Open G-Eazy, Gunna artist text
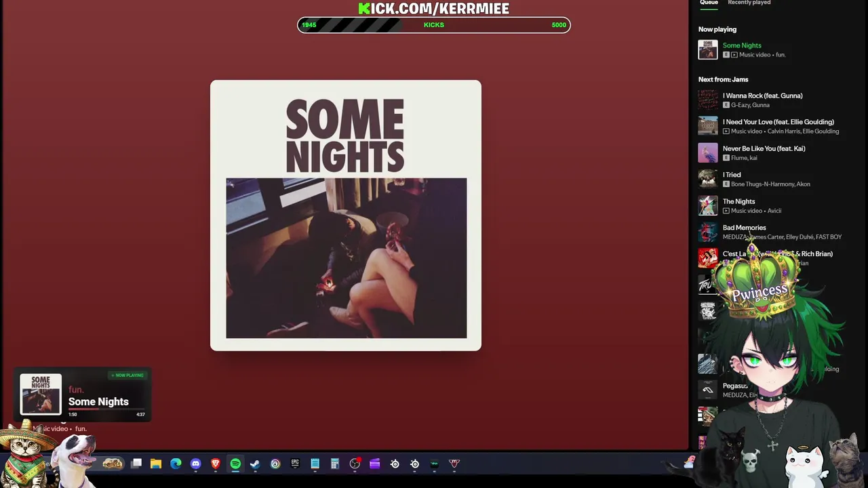Viewport: 868px width, 488px height. pos(750,105)
